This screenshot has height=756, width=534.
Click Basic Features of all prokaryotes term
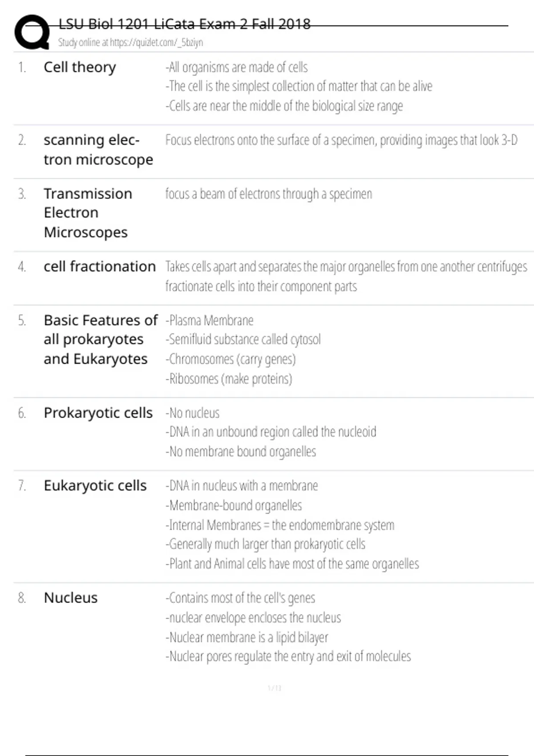(x=101, y=340)
